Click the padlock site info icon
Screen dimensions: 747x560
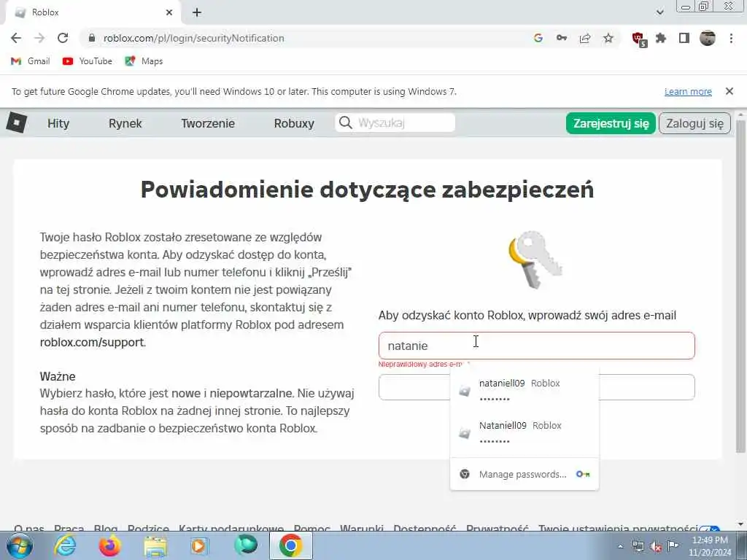93,38
